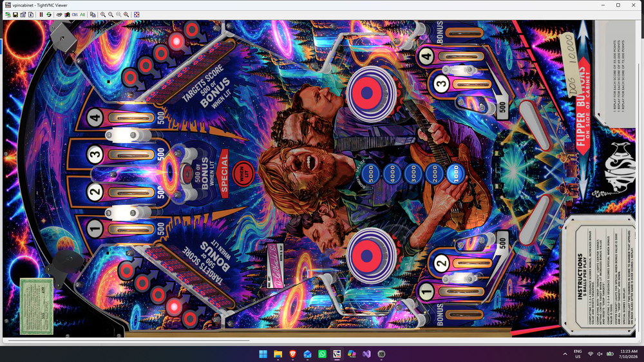Open the Windows Start menu

263,354
